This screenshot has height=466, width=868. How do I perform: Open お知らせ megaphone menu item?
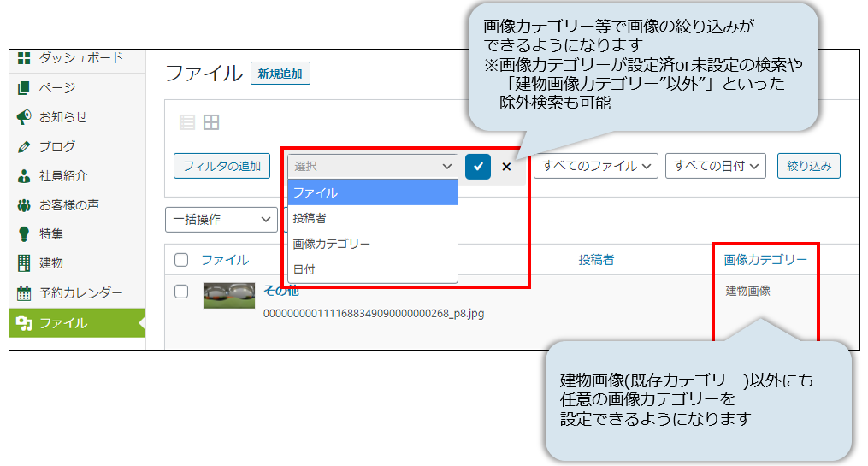62,117
